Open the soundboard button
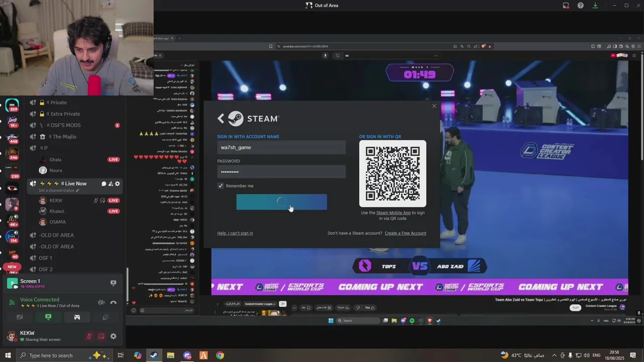 (x=106, y=317)
